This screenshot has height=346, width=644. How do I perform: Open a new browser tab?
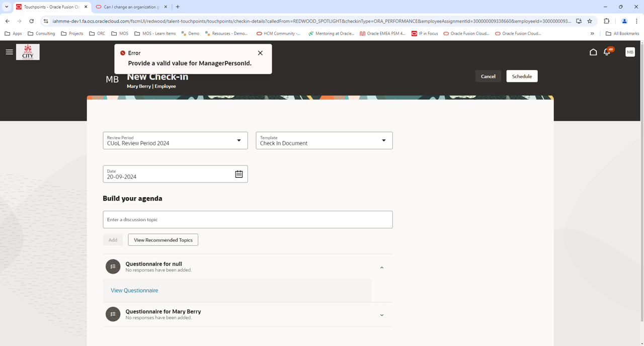click(178, 7)
